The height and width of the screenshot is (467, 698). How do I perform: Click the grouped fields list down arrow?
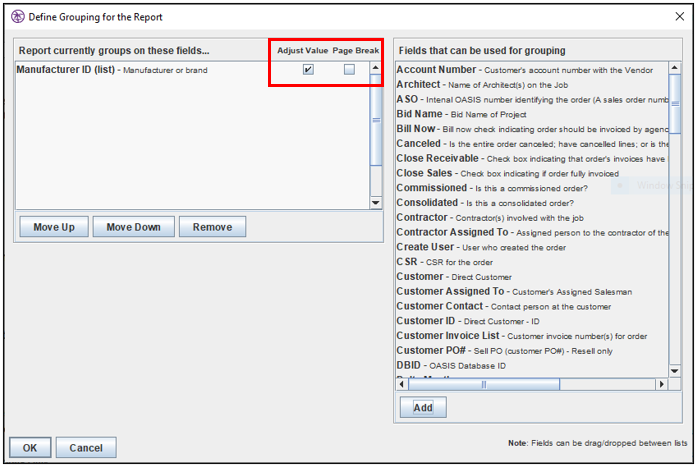376,203
